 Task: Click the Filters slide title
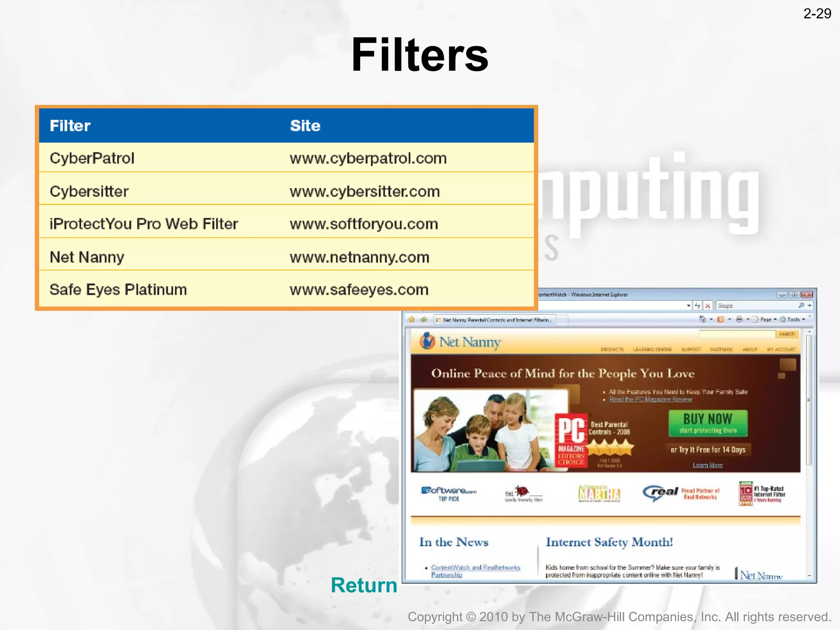click(420, 55)
